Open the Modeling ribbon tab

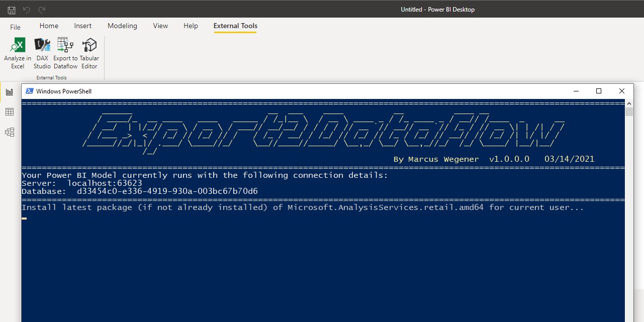click(123, 26)
